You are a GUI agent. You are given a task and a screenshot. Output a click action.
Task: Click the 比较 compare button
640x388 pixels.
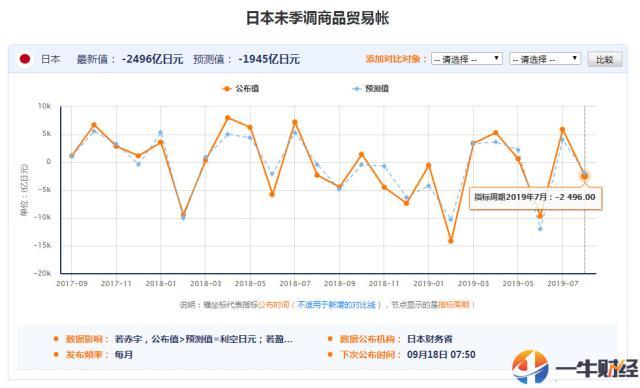[x=605, y=60]
